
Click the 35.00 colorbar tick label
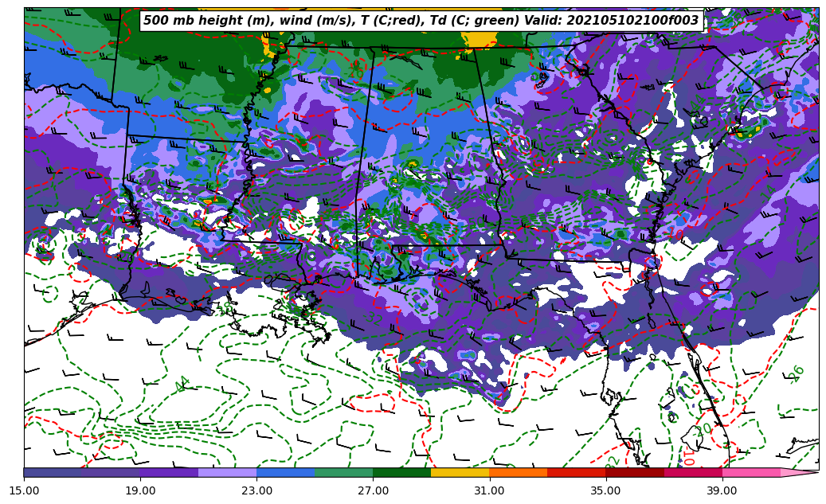[x=605, y=490]
